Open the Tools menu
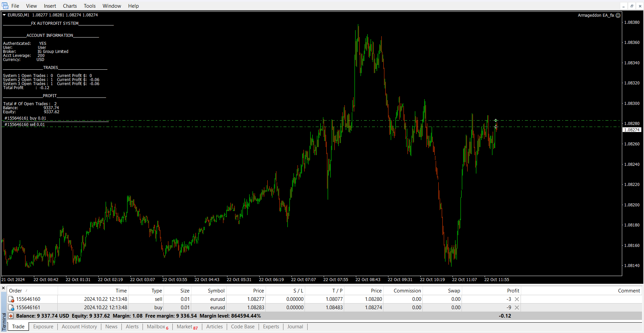The image size is (644, 333). pos(90,6)
